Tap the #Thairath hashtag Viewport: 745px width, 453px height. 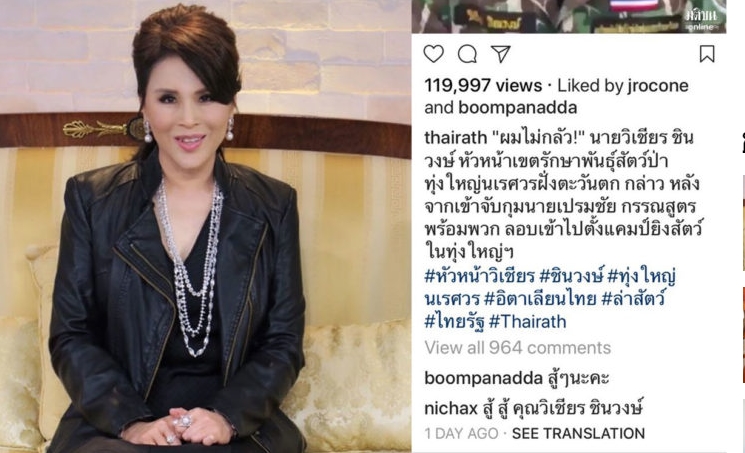pos(527,322)
